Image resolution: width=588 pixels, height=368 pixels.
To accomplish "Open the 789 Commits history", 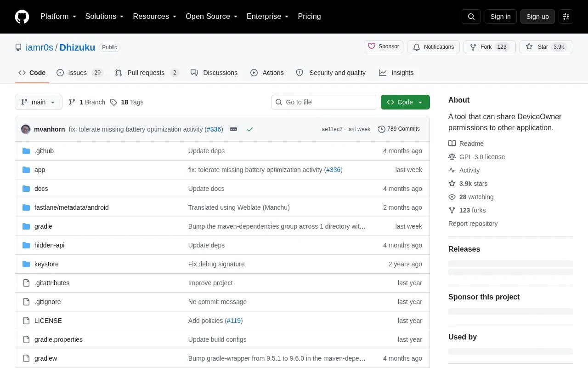I will point(399,129).
